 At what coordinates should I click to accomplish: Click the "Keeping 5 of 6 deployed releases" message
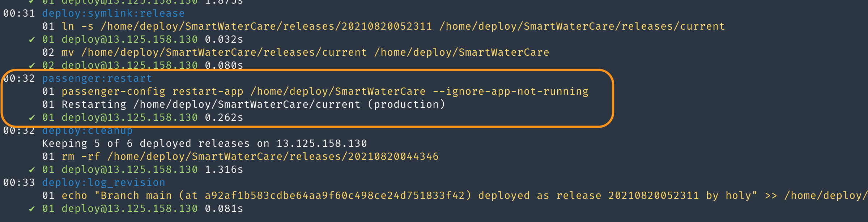pyautogui.click(x=204, y=144)
